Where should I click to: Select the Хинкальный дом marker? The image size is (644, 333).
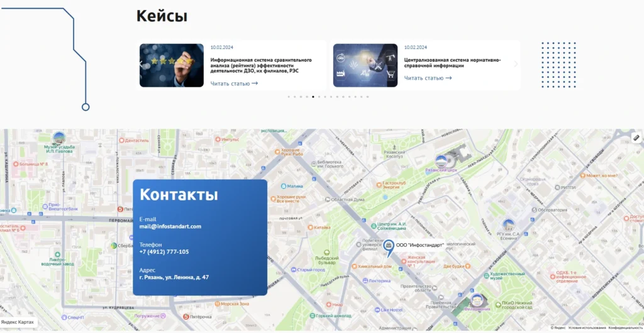point(354,266)
